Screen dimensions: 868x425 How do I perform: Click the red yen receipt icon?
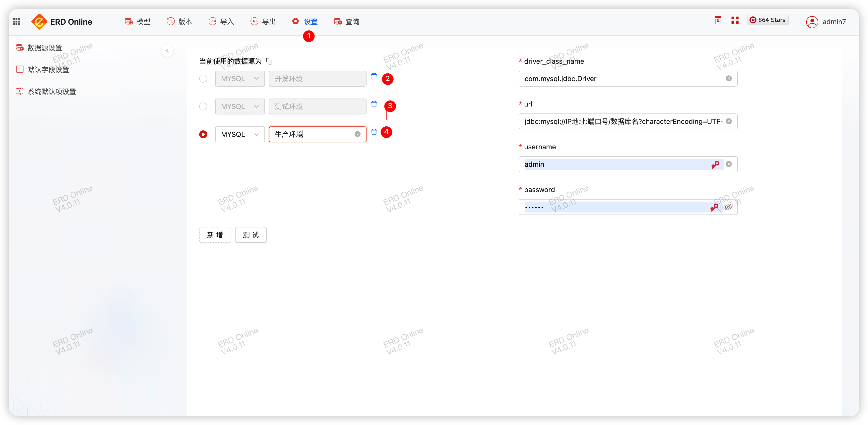point(718,21)
